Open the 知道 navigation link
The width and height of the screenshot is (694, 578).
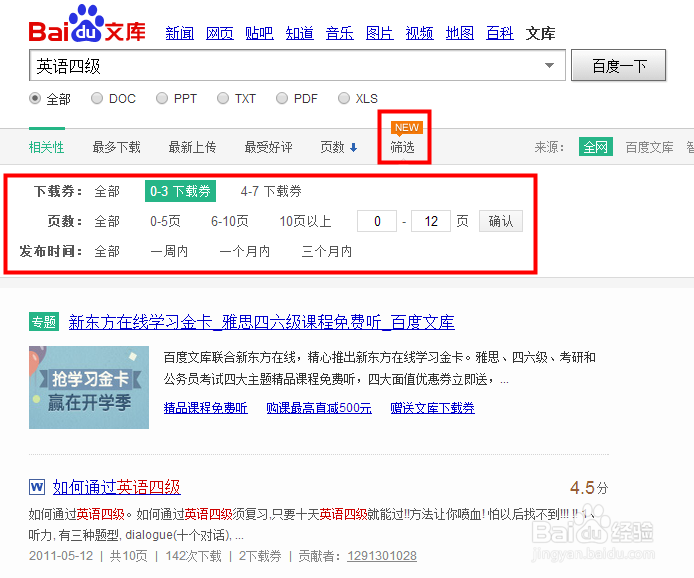click(300, 33)
